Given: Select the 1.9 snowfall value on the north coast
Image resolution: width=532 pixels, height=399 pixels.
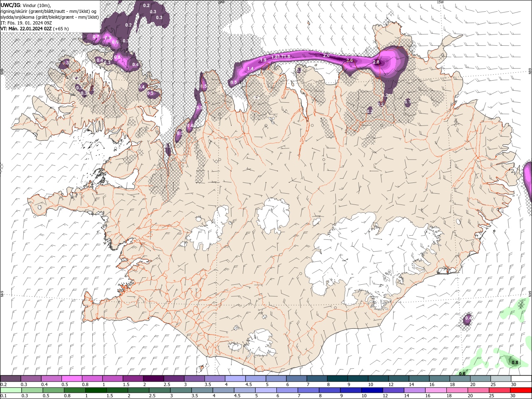Looking at the screenshot, I should click(263, 60).
